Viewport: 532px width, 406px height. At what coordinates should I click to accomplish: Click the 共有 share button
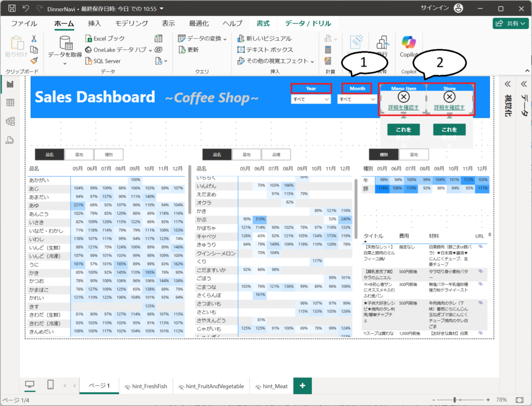(511, 23)
